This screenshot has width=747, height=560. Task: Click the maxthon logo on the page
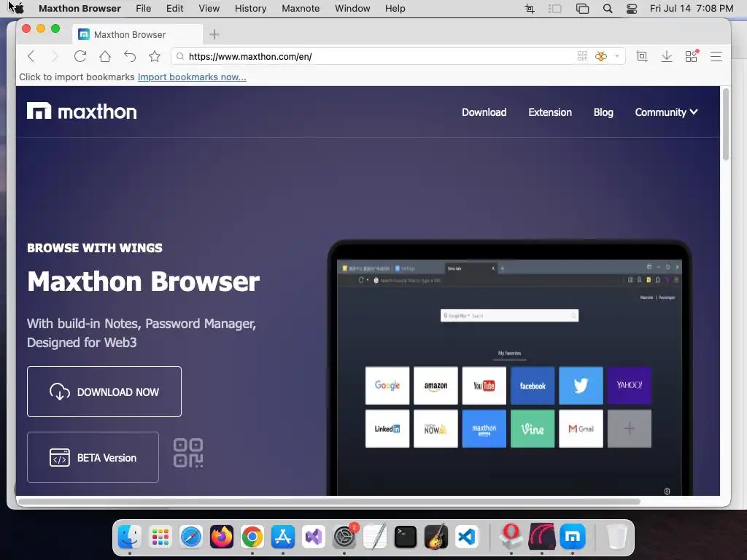[x=82, y=112]
